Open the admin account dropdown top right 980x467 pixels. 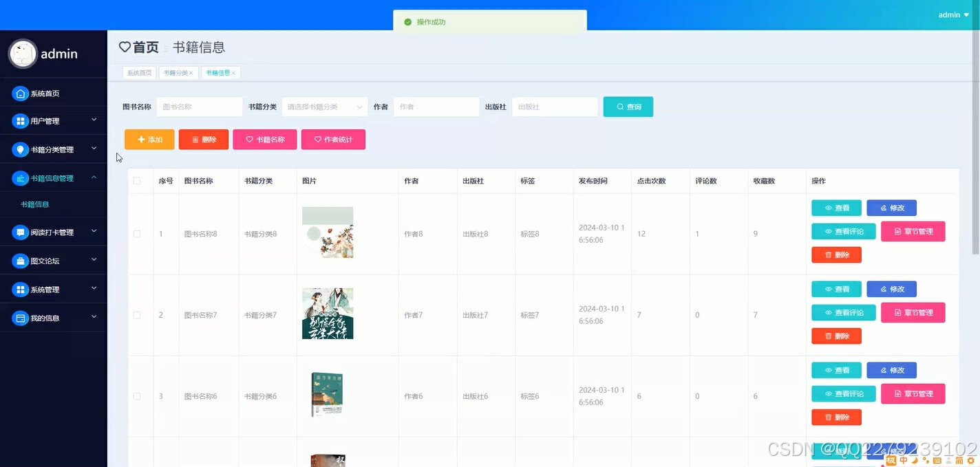tap(952, 14)
